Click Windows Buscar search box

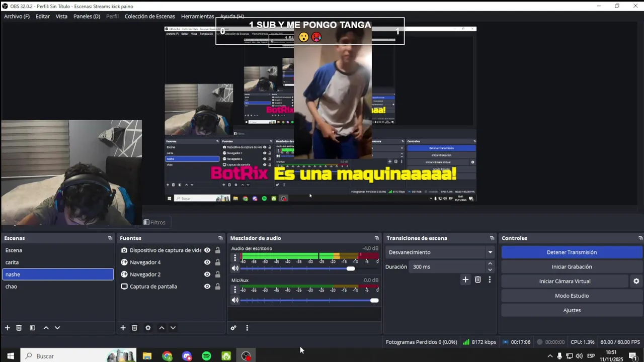coord(78,356)
